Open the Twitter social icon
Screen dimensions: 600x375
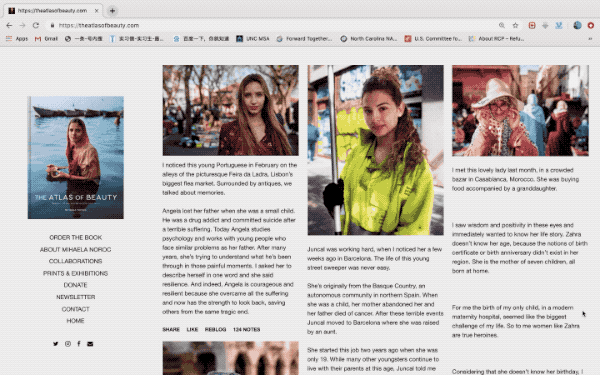56,344
